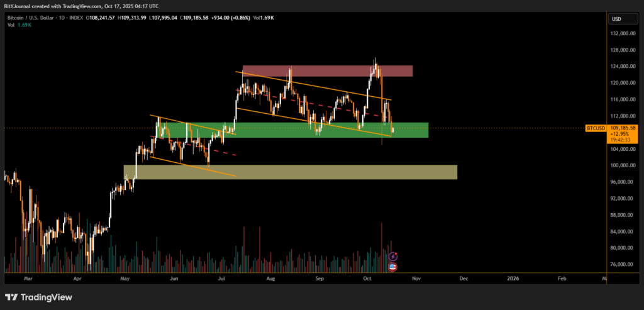The height and width of the screenshot is (310, 644).
Task: Open the USD currency selector
Action: pos(616,19)
